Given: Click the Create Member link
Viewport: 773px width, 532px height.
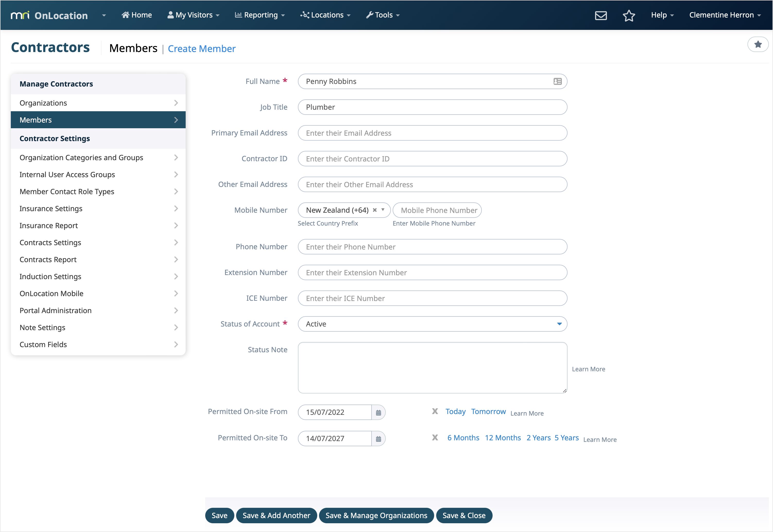Looking at the screenshot, I should (202, 49).
